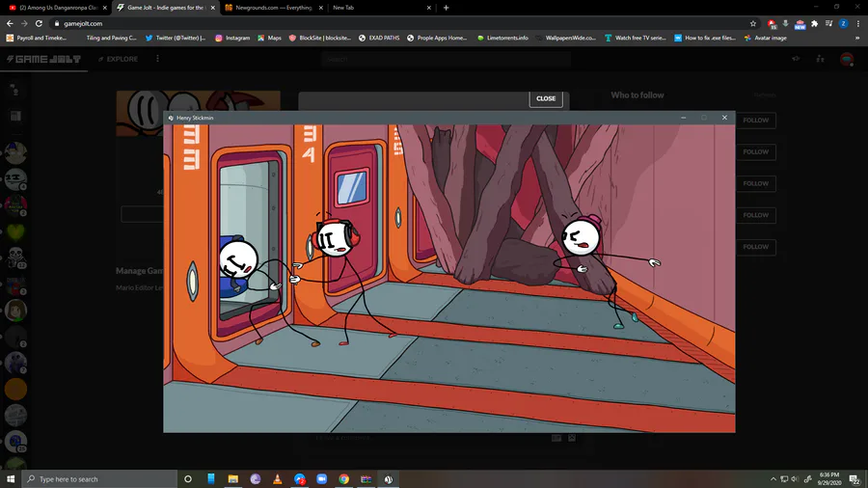Screen dimensions: 868x488
Task: Open the Windows notification center
Action: pyautogui.click(x=855, y=478)
